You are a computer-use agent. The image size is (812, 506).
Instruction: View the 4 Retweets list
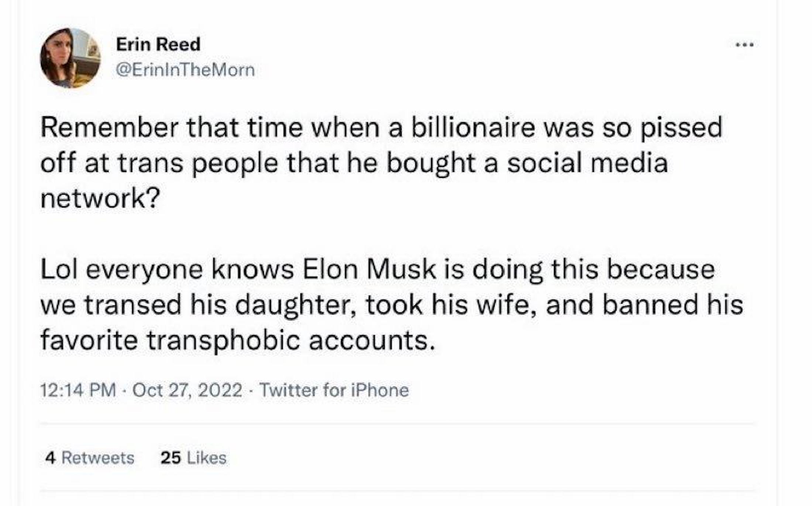click(90, 458)
